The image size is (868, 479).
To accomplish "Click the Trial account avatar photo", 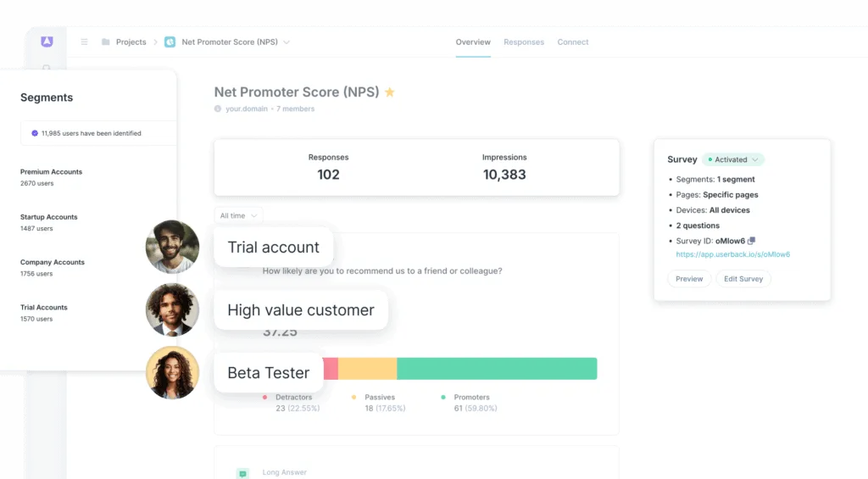I will click(172, 247).
